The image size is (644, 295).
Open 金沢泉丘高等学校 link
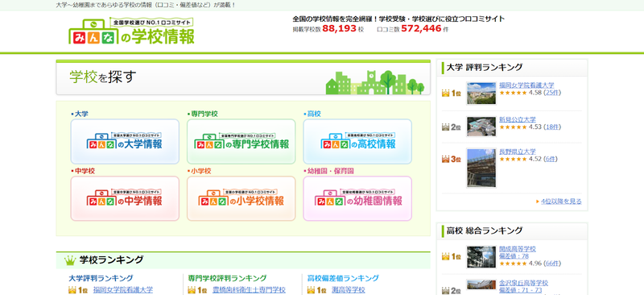tap(524, 283)
